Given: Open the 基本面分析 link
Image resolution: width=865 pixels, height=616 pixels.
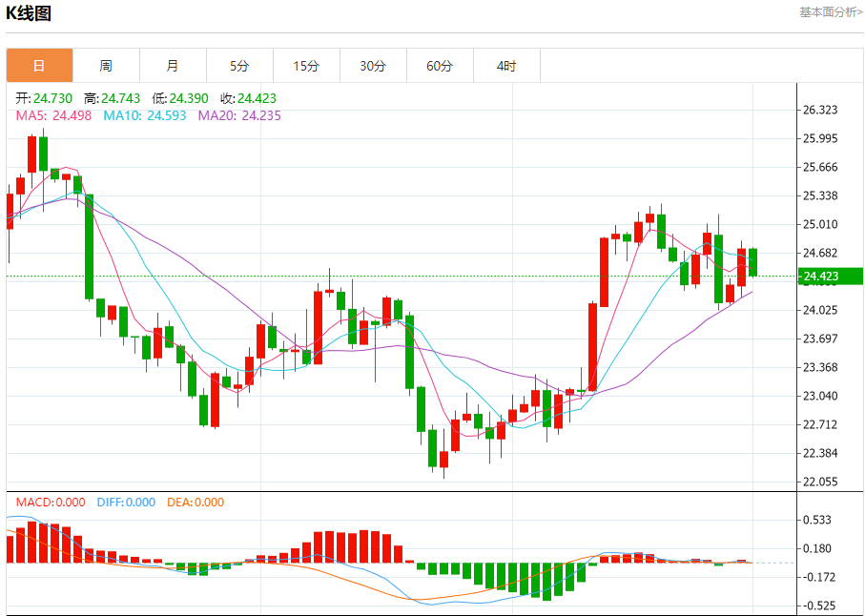Looking at the screenshot, I should pyautogui.click(x=832, y=12).
